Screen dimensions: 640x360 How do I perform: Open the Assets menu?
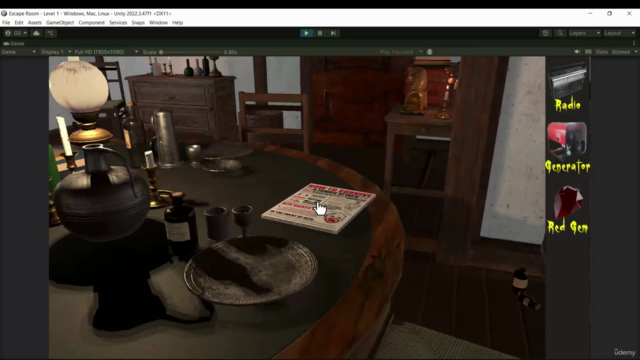(35, 22)
